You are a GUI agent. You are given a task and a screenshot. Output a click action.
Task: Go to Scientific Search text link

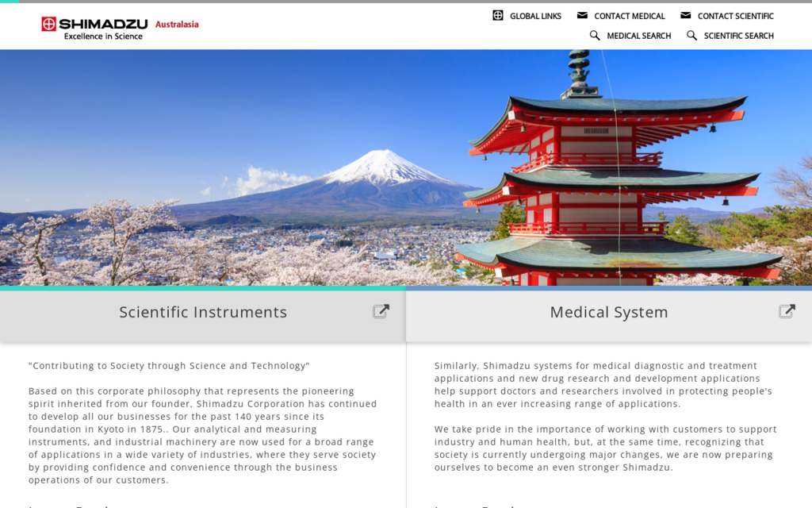point(738,36)
